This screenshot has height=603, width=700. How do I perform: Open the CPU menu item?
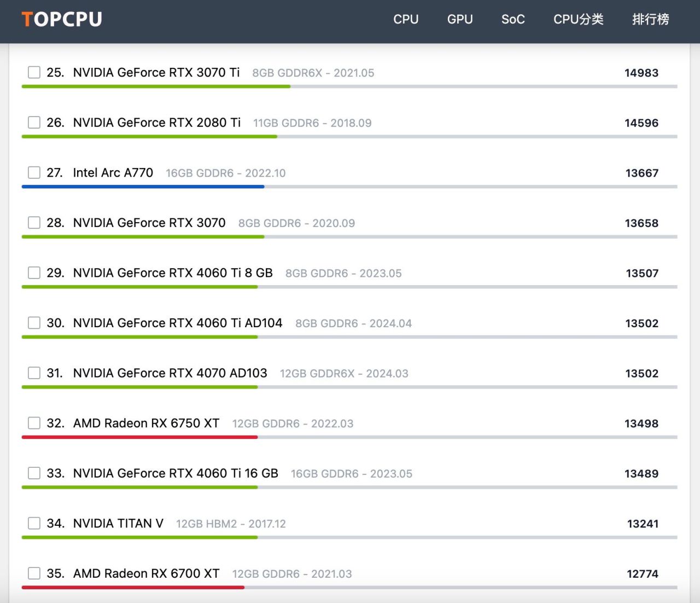pos(406,20)
